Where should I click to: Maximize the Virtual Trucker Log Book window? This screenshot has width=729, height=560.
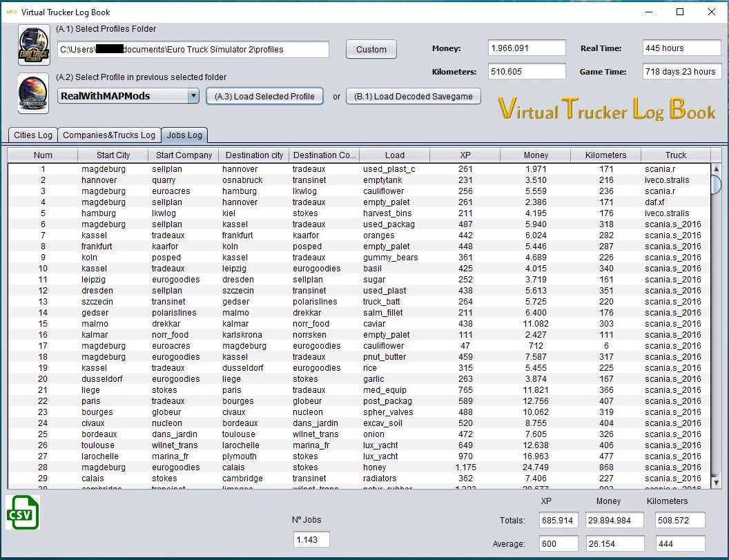[x=680, y=12]
